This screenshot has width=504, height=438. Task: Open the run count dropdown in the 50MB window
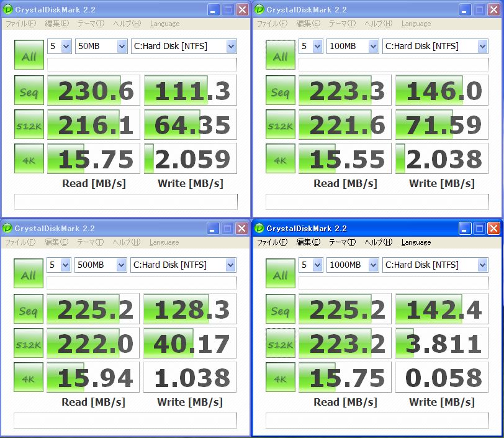tap(60, 46)
